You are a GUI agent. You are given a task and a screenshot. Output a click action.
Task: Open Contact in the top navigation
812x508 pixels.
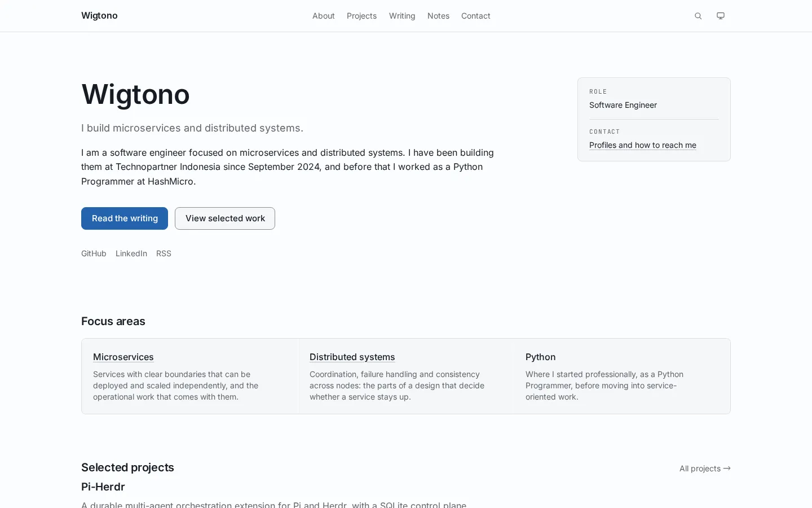(476, 16)
